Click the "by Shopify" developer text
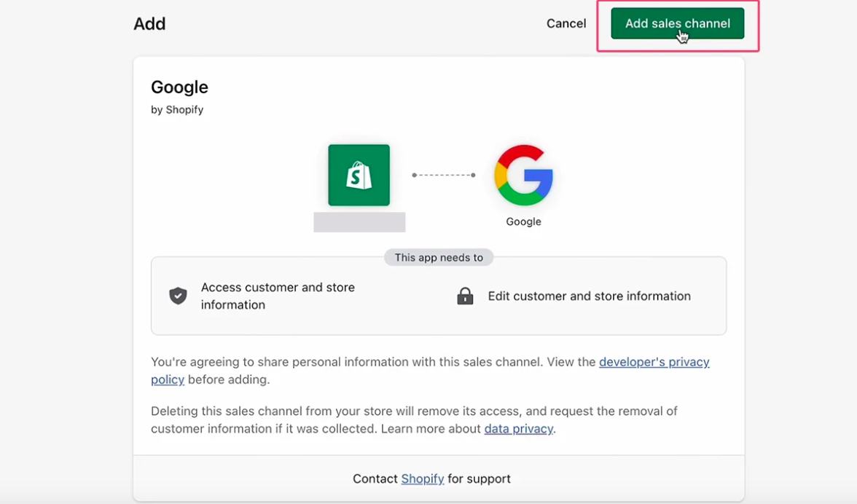 click(177, 110)
